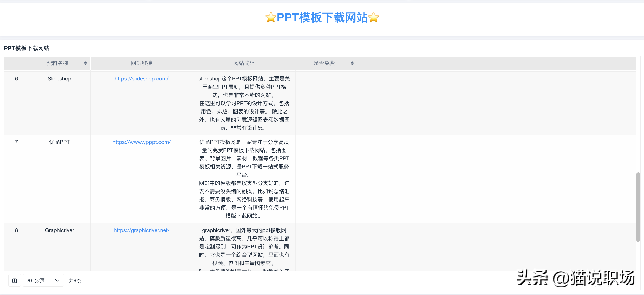Open the https://graphicriver.net/ link

tap(141, 230)
